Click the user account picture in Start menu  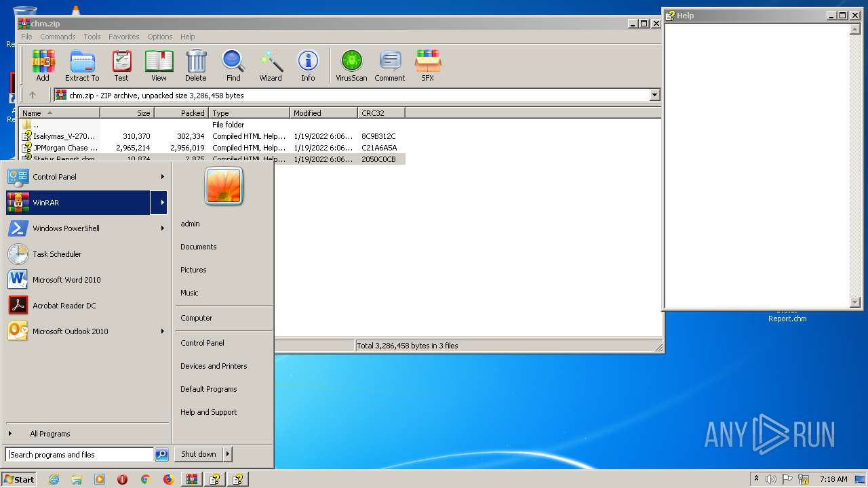[224, 186]
